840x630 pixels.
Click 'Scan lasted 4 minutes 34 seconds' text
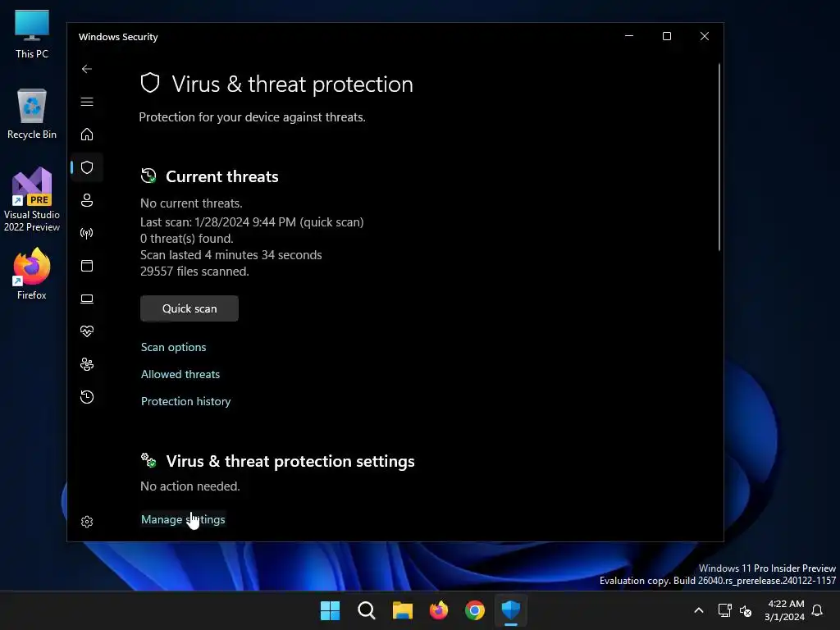point(231,255)
